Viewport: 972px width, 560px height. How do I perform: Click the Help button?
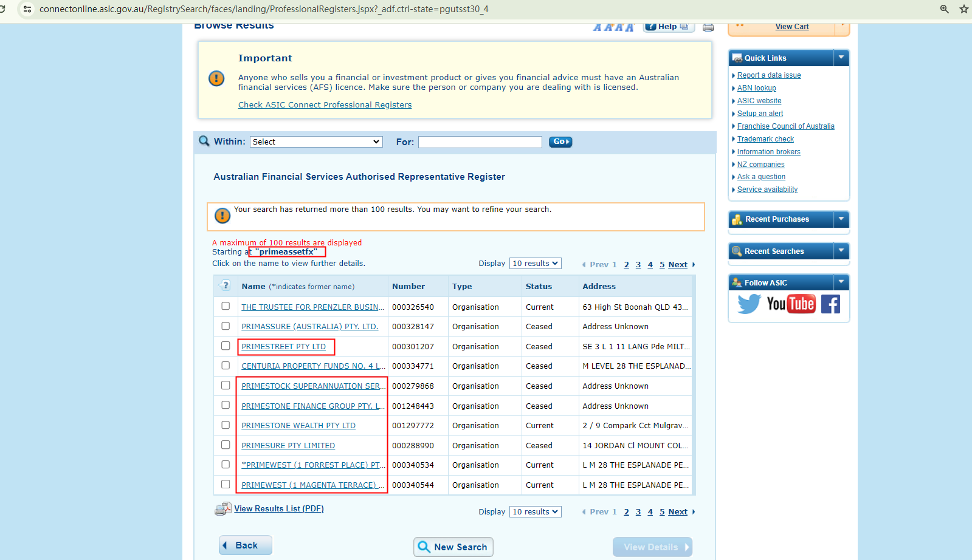point(669,27)
